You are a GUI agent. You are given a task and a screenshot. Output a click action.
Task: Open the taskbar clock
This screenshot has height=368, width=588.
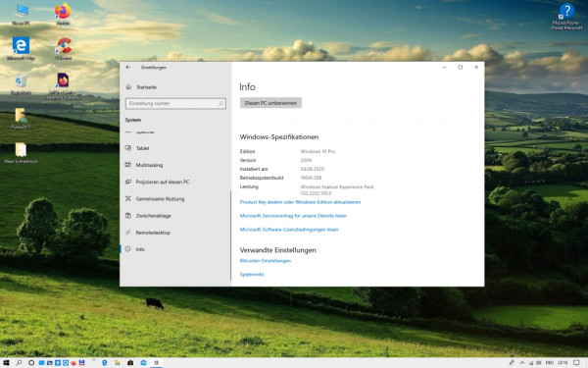563,363
